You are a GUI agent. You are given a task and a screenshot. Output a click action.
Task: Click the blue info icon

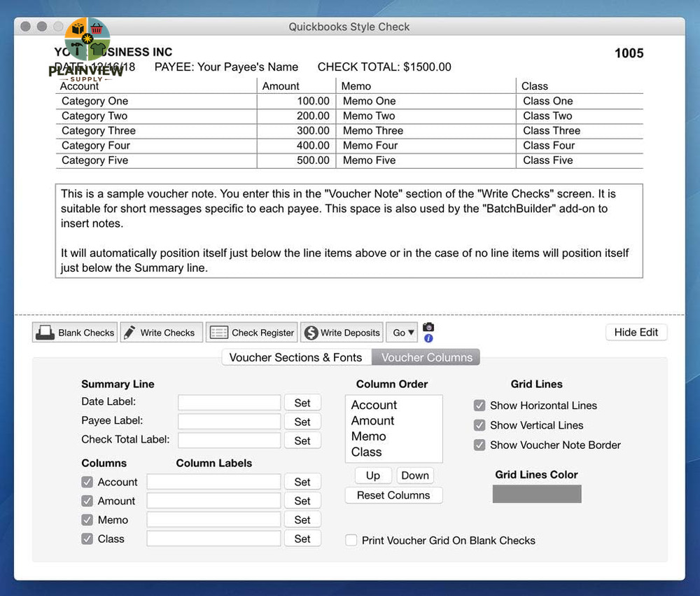[428, 338]
